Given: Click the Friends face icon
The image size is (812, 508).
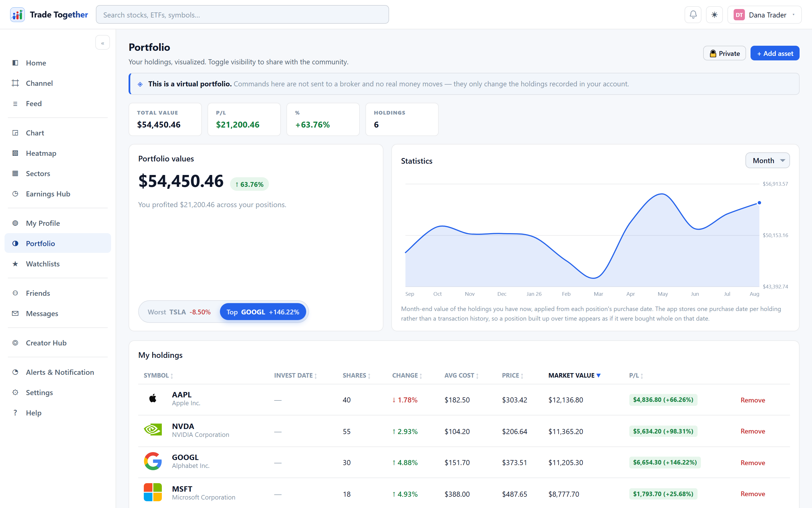Looking at the screenshot, I should [15, 293].
